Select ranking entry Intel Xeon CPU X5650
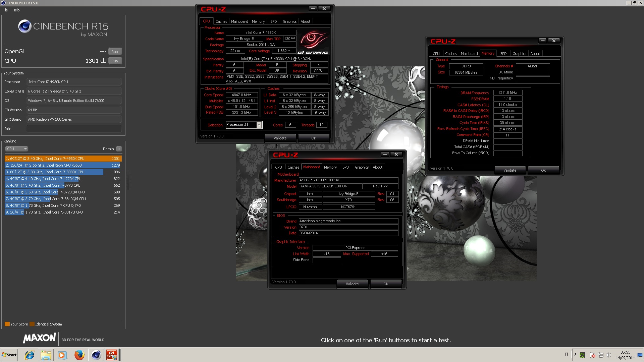This screenshot has height=362, width=644. coord(63,165)
